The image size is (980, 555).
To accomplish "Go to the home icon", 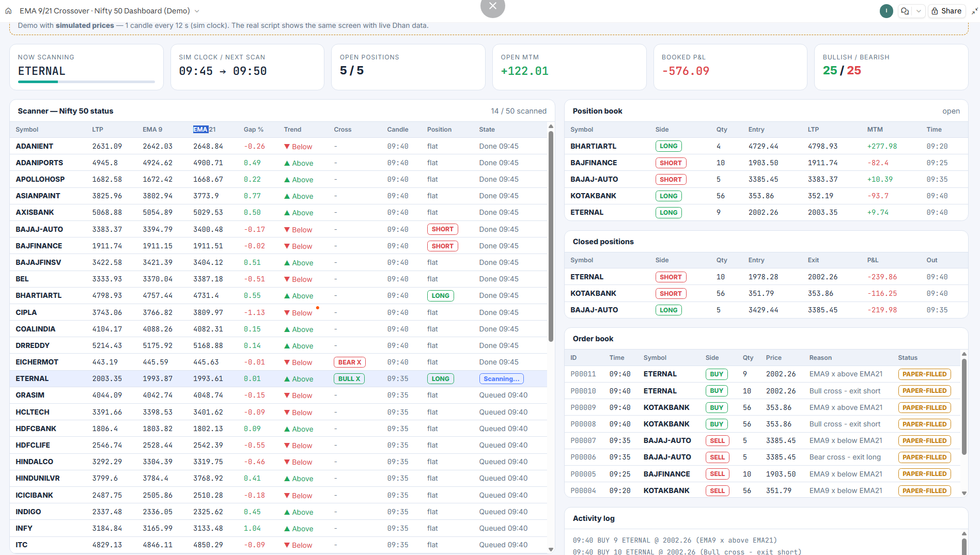I will tap(8, 11).
